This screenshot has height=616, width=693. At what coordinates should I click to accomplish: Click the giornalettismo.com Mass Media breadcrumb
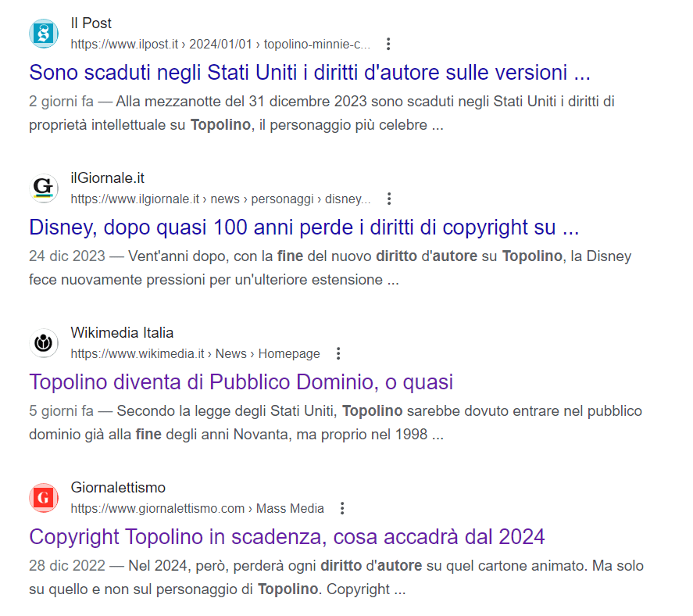tap(197, 509)
